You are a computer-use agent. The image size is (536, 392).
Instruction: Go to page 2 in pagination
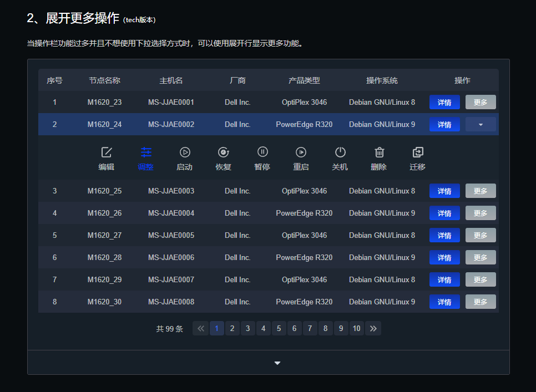click(232, 329)
